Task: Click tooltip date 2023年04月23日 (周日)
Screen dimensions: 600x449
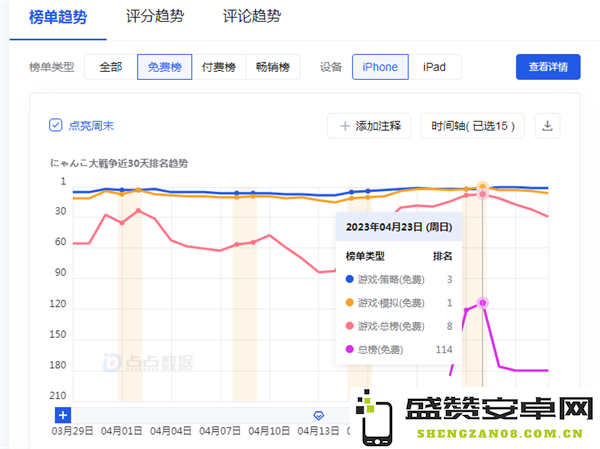Action: (x=399, y=227)
